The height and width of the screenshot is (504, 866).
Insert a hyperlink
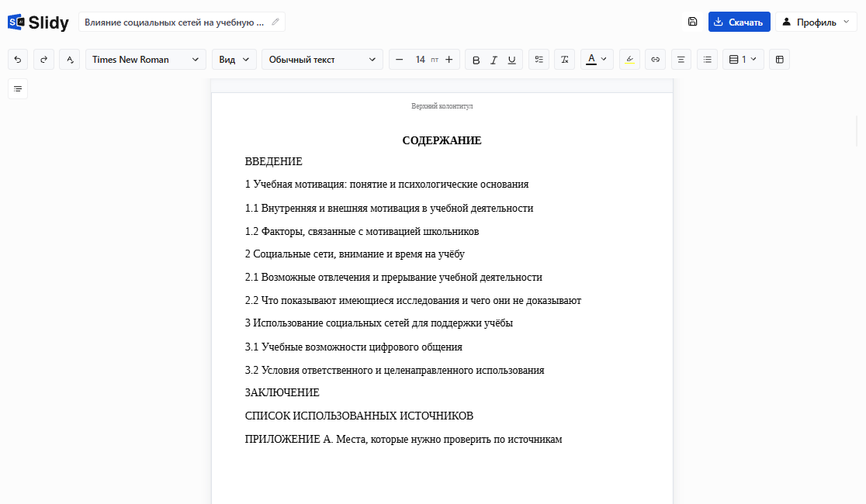click(655, 60)
